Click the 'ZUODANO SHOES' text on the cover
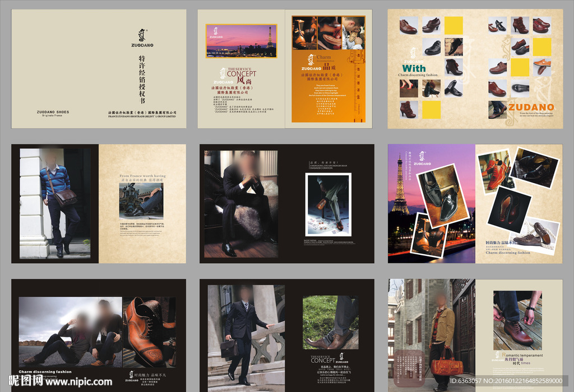Viewport: 574px width, 392px height. tap(53, 112)
